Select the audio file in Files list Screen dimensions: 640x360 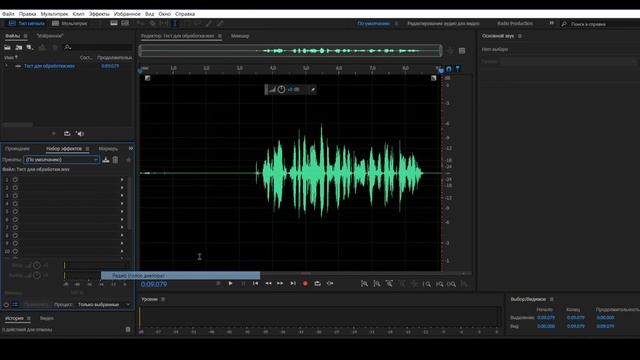pos(49,66)
